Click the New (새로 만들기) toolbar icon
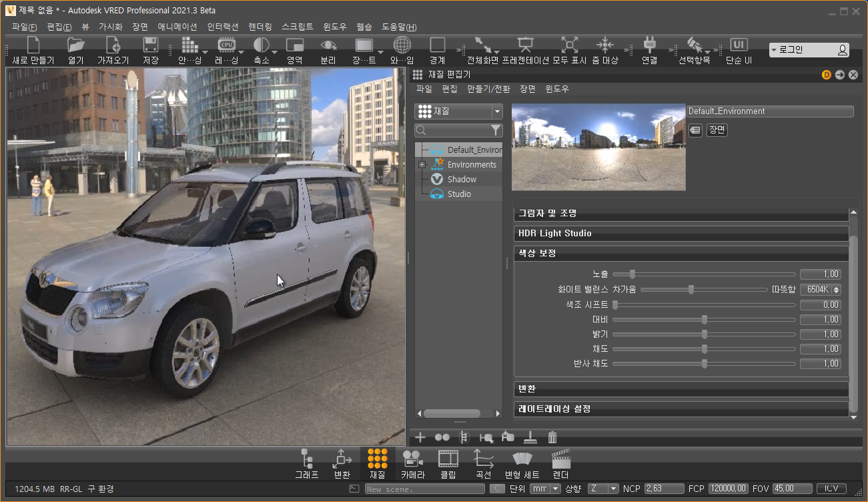The width and height of the screenshot is (868, 502). coord(33,45)
